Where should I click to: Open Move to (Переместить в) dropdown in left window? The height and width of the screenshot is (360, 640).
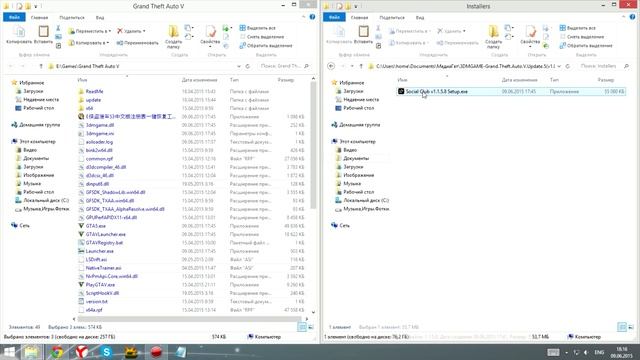[x=89, y=31]
